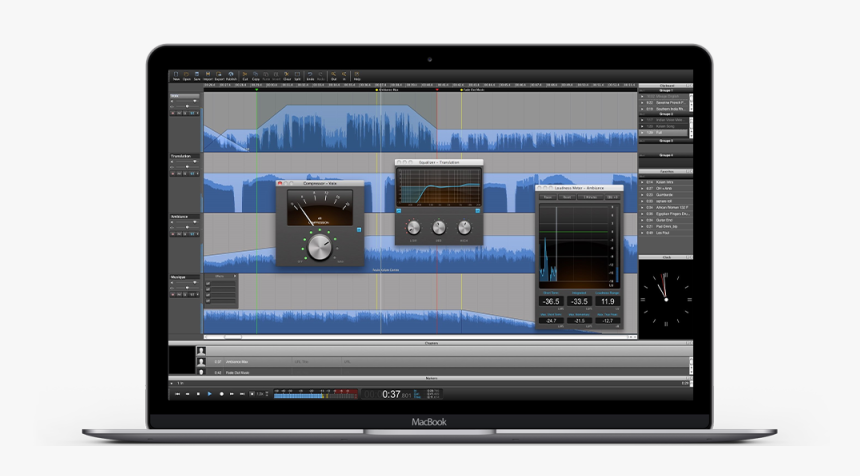Image resolution: width=860 pixels, height=476 pixels.
Task: Clear the selection with the Clear icon
Action: (287, 76)
